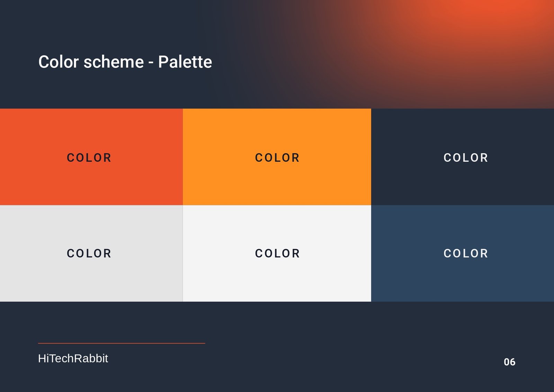Click the HiTechRabbit brand name
The height and width of the screenshot is (392, 554).
pos(73,358)
